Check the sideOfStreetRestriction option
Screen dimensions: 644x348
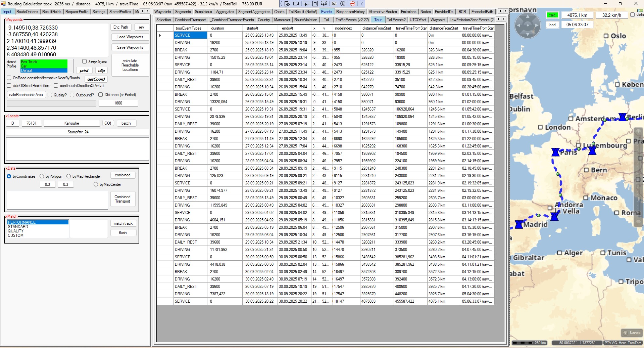[x=9, y=86]
